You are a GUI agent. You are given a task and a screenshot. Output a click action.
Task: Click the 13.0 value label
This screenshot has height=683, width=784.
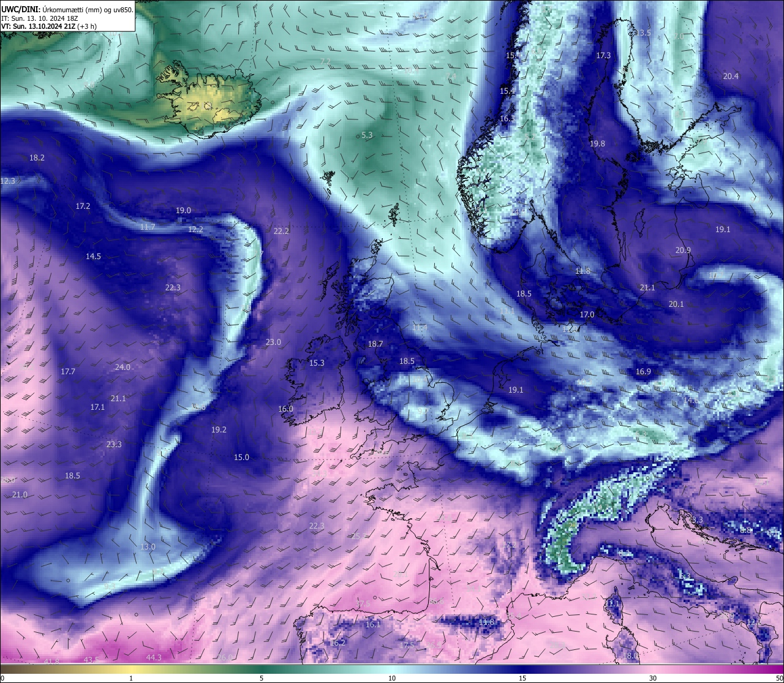148,547
